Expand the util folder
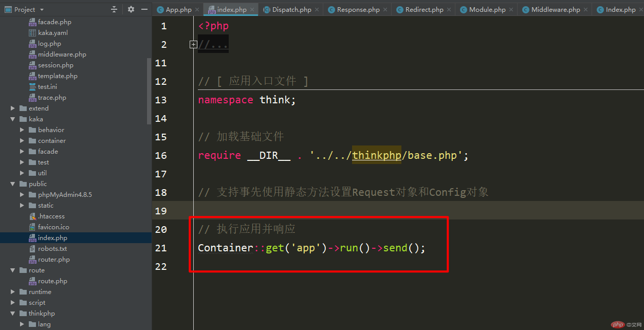Viewport: 644px width, 330px height. click(22, 173)
